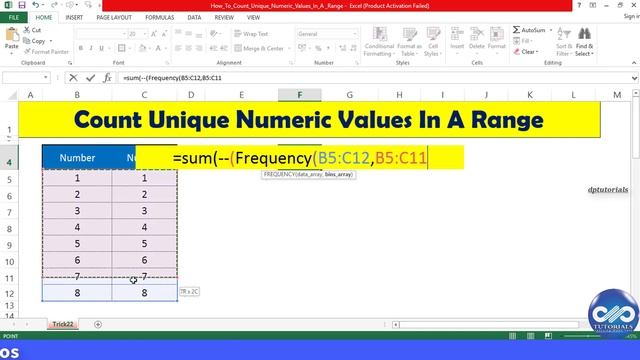Open the Name Box dropdown
Image resolution: width=640 pixels, height=360 pixels.
tap(46, 78)
